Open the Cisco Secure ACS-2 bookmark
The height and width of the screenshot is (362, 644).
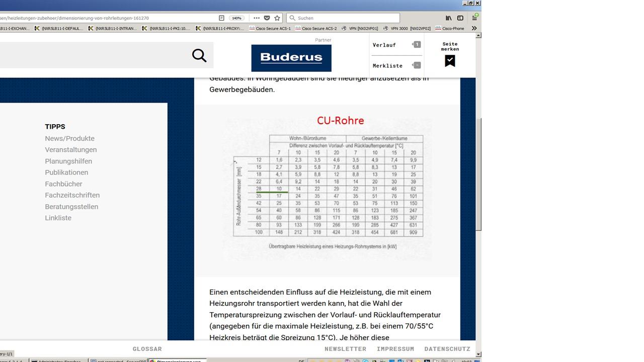tap(316, 29)
